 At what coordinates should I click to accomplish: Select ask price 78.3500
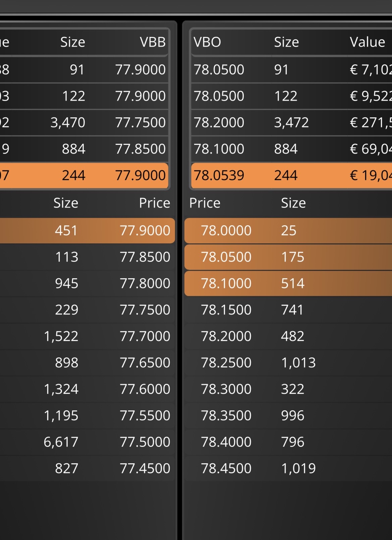pyautogui.click(x=226, y=416)
